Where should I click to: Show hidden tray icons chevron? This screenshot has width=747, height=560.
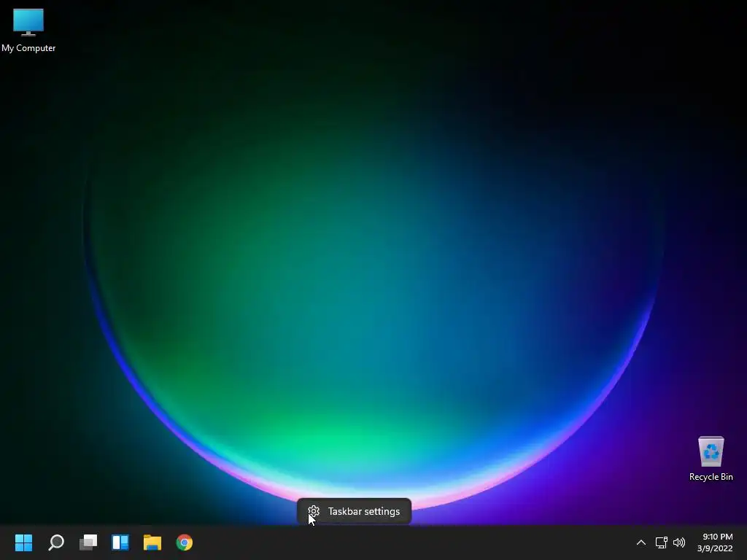(x=641, y=542)
